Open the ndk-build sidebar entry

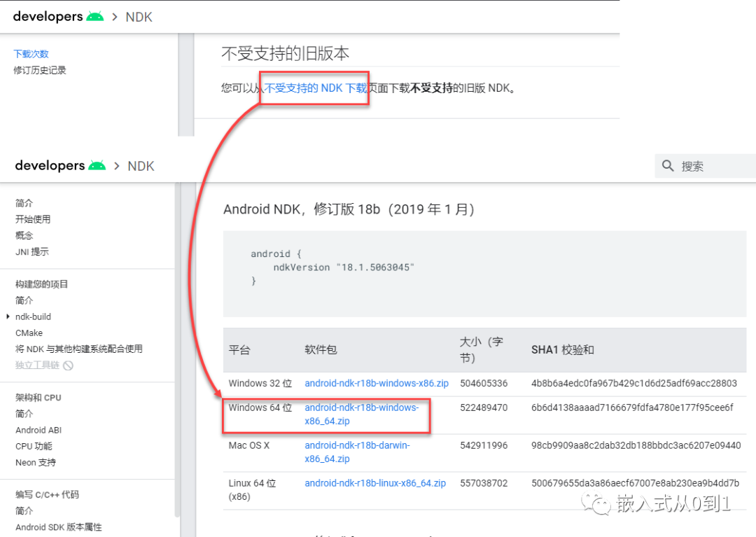(x=34, y=316)
